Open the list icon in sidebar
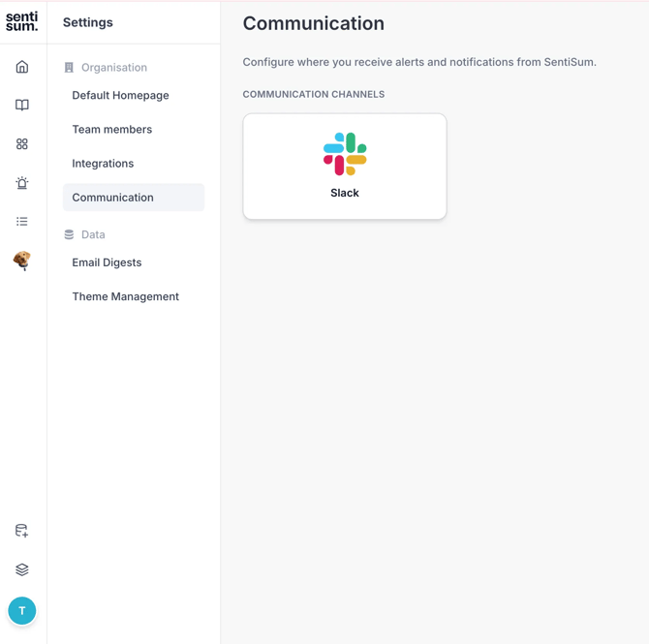The height and width of the screenshot is (644, 649). click(22, 222)
